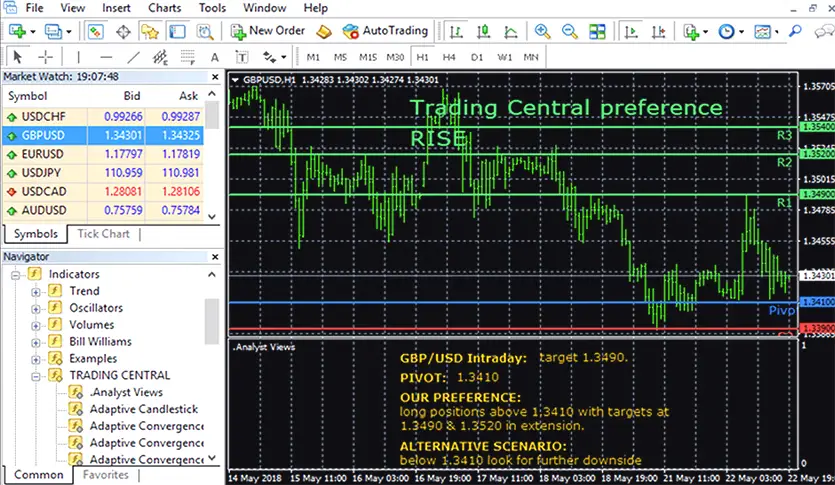Collapse the TRADING CENTRAL folder
Viewport: 835px width, 485px height.
pos(36,376)
